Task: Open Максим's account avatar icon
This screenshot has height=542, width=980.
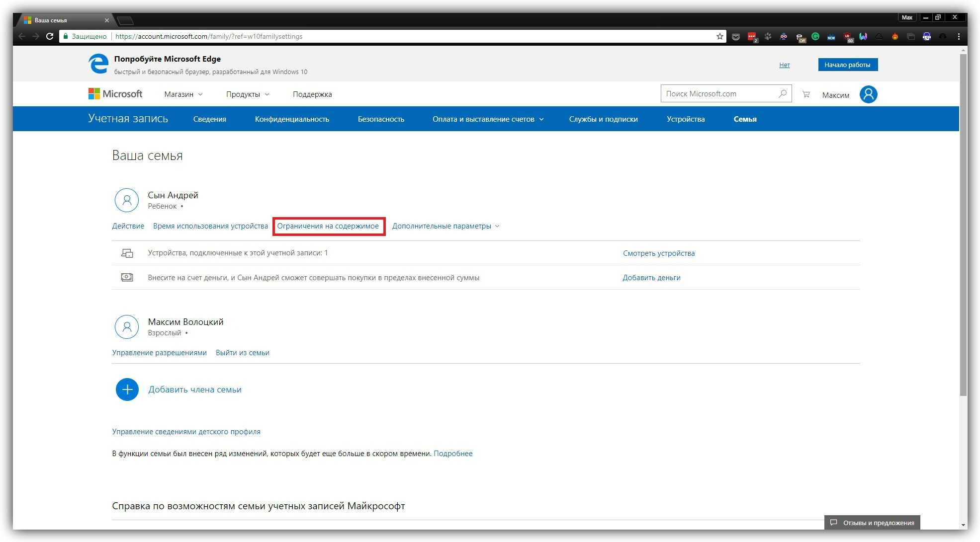Action: click(868, 94)
